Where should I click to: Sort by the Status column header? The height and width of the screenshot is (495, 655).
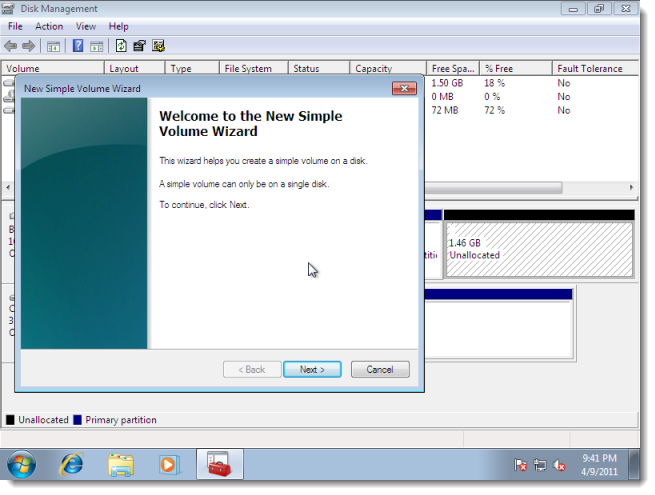coord(319,69)
